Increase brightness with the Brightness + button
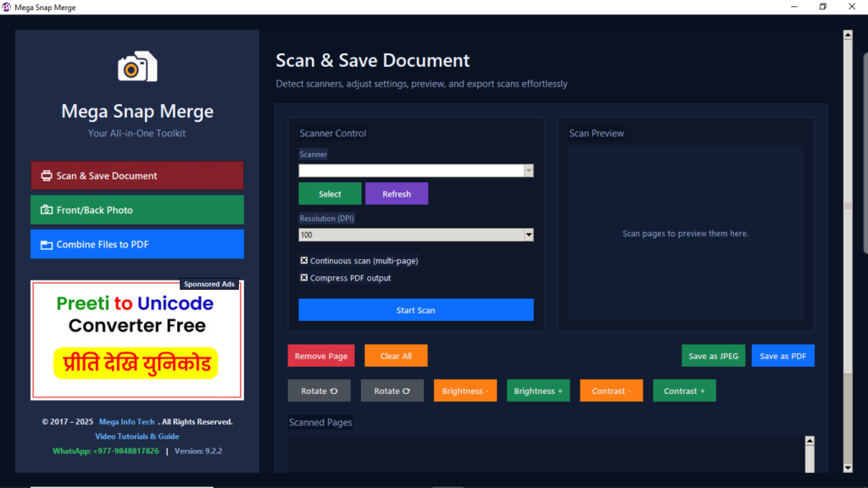 (537, 391)
